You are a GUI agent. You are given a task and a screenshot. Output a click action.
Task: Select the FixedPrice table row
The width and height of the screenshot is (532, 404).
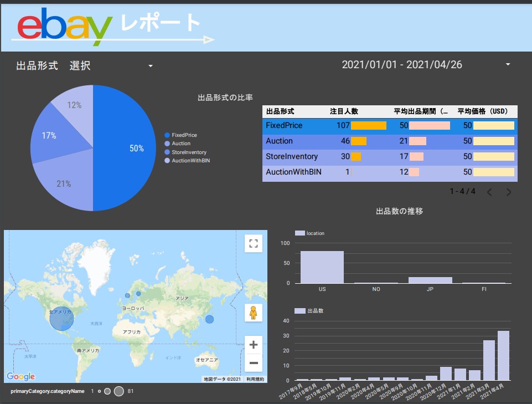[x=390, y=125]
